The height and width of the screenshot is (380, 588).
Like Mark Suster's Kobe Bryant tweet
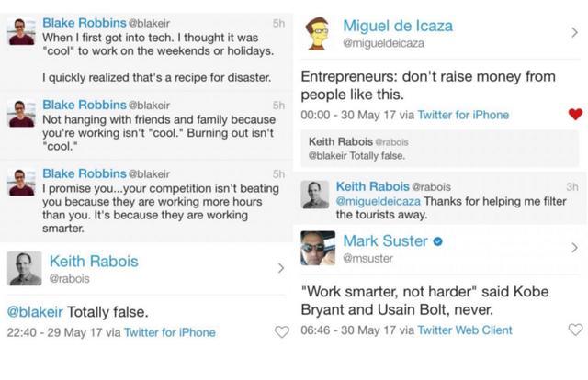[x=575, y=330]
